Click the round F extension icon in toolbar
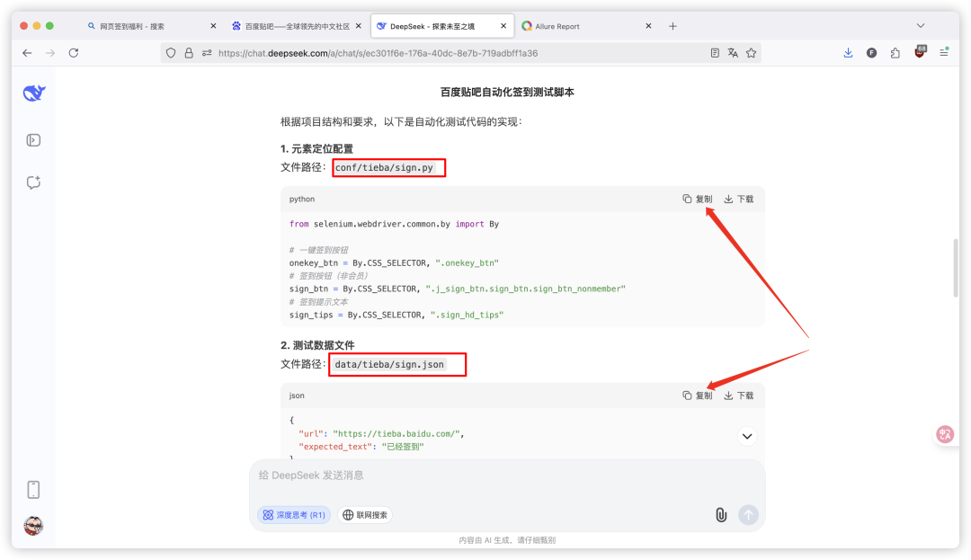This screenshot has height=560, width=971. click(872, 53)
